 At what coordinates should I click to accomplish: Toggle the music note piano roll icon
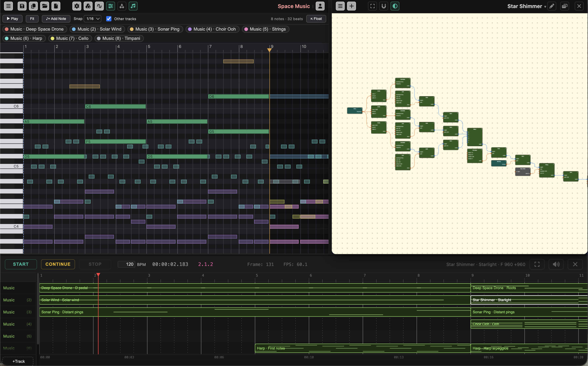pos(133,6)
